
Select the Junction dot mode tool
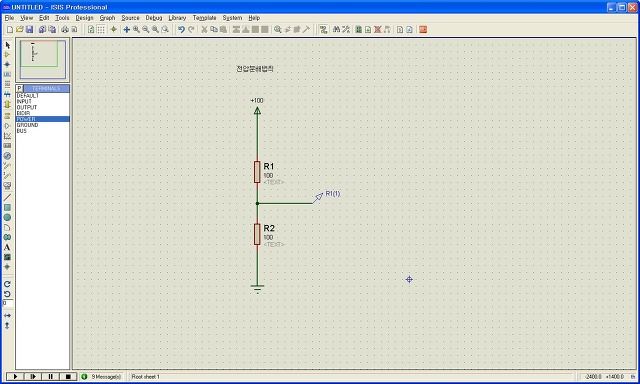click(x=7, y=64)
